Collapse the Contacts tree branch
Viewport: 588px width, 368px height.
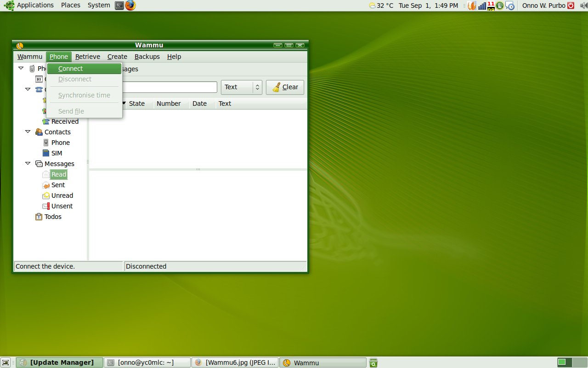click(28, 132)
